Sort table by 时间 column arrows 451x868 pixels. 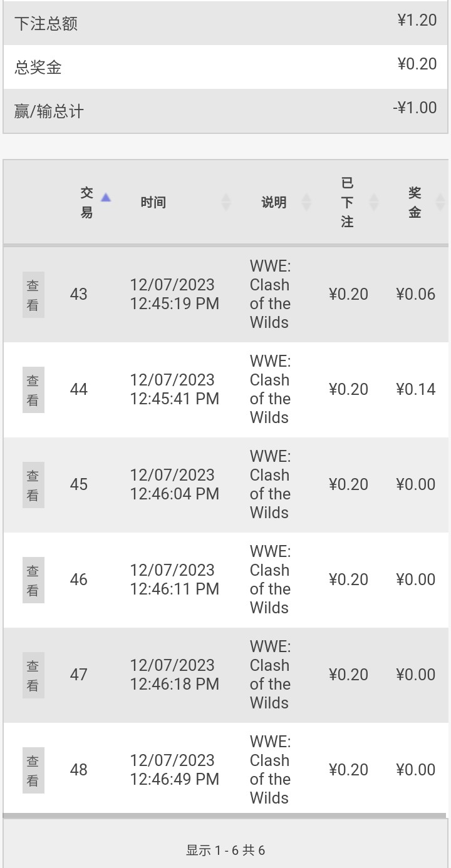pyautogui.click(x=226, y=202)
